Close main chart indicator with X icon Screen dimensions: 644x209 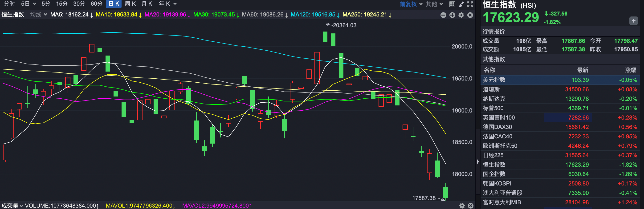[470, 15]
